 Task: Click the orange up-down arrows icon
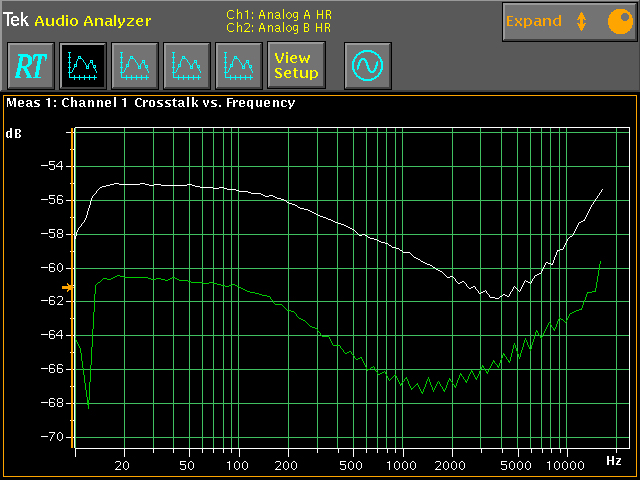click(x=581, y=21)
